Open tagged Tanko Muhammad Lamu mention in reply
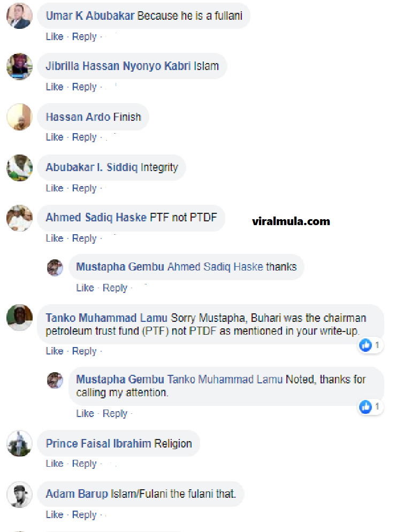 point(225,379)
